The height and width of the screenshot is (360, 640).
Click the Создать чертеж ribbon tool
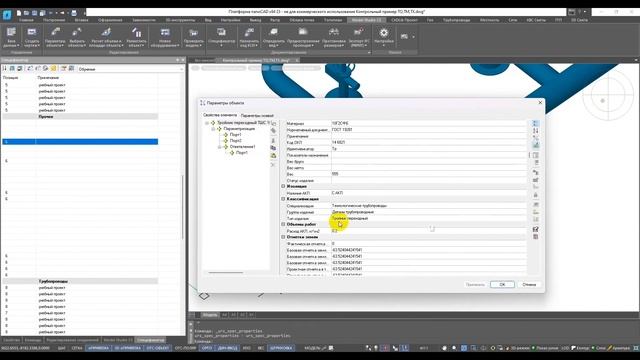tap(32, 37)
